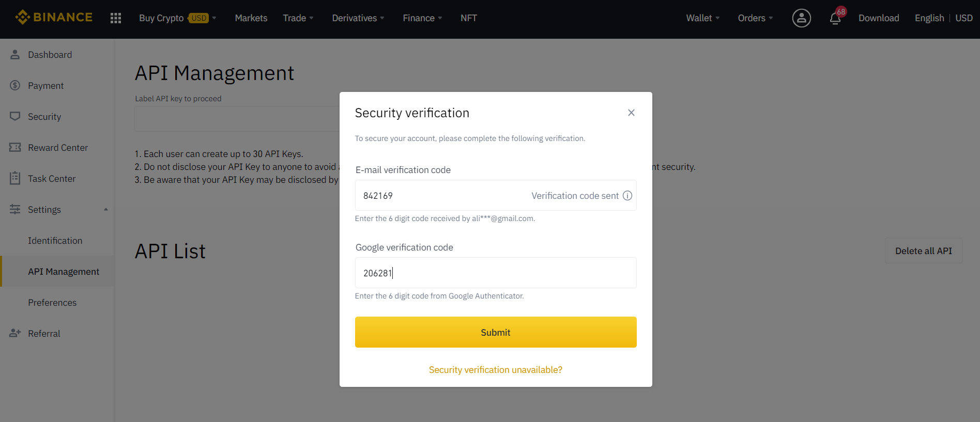The height and width of the screenshot is (422, 980).
Task: Click the USD badge next to Buy Crypto
Action: (x=199, y=18)
